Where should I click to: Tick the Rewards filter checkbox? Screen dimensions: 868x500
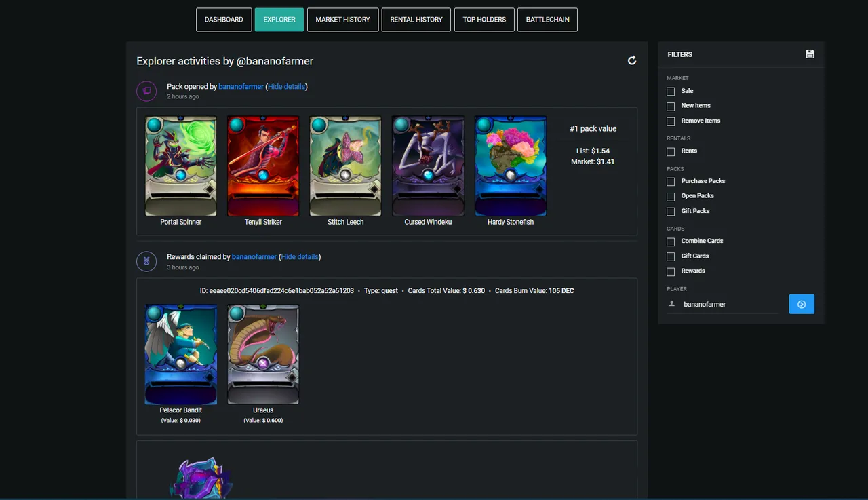pos(671,271)
